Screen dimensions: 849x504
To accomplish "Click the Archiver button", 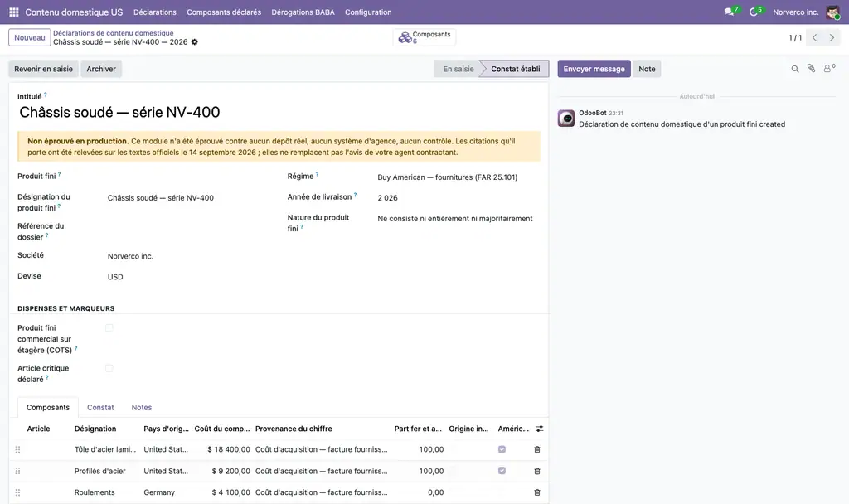I will [x=101, y=69].
